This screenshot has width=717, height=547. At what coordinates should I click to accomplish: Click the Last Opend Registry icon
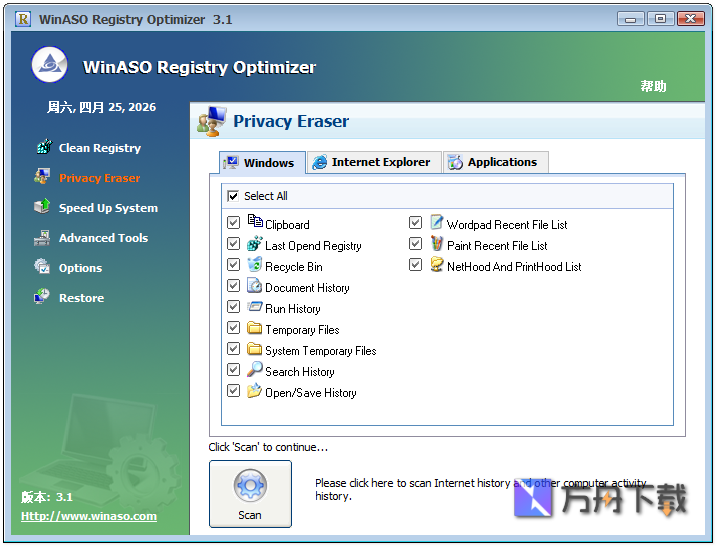tap(255, 243)
